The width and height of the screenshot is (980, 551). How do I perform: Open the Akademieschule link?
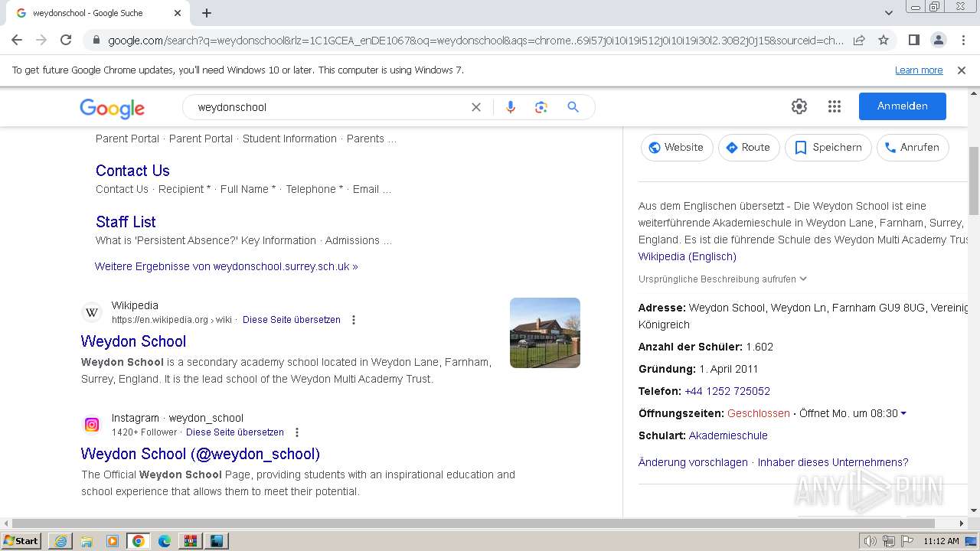(728, 435)
